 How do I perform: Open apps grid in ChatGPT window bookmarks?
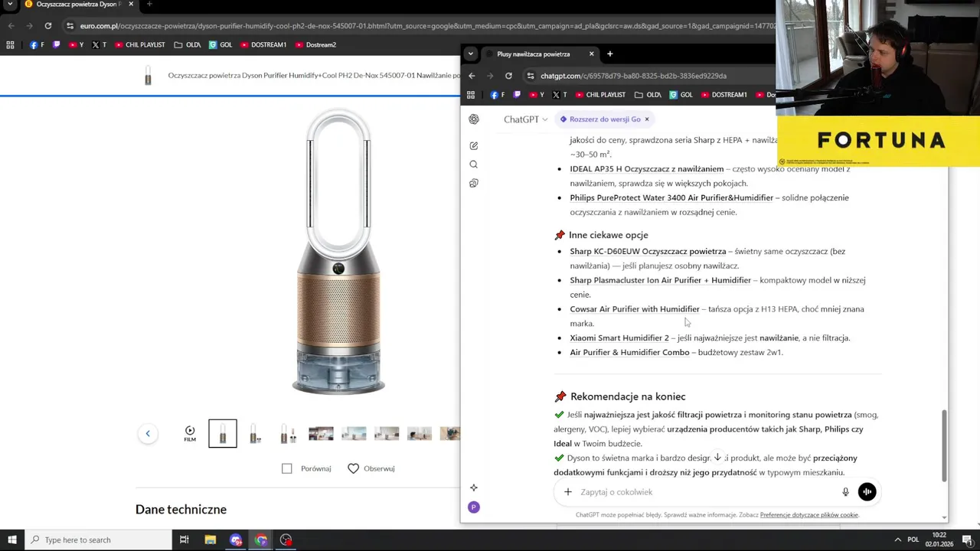point(471,95)
